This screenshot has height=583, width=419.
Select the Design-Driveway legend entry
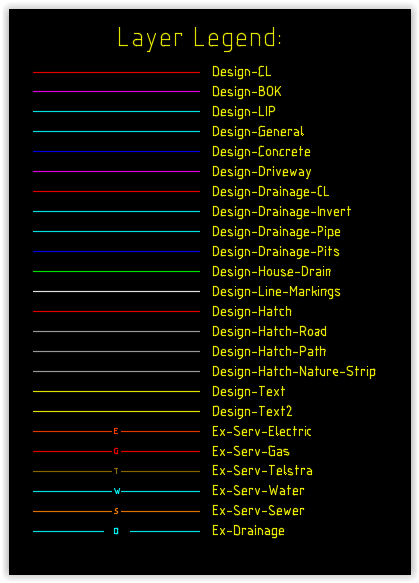point(261,172)
